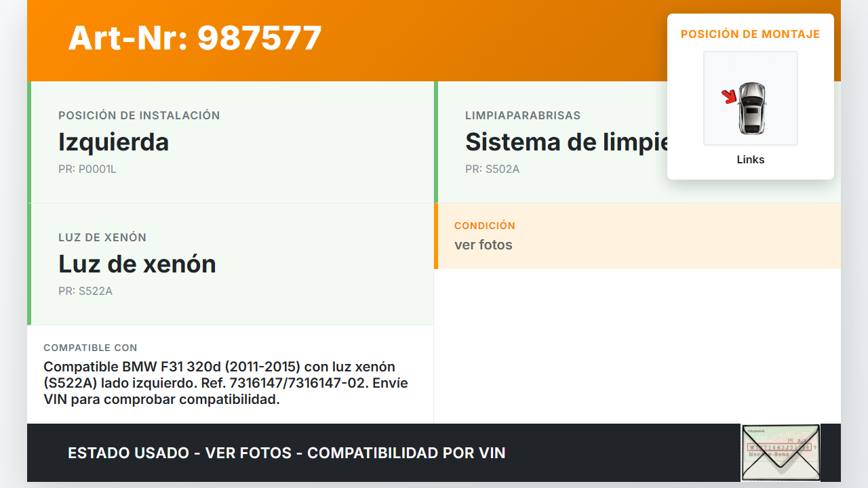The height and width of the screenshot is (488, 868).
Task: Click the envelope VIN document icon
Action: (781, 452)
